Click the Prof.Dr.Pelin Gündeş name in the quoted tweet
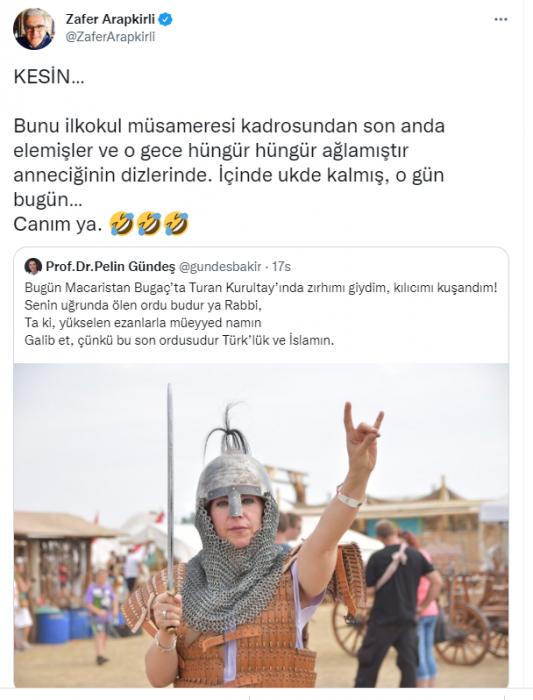533x700 pixels. 110,267
